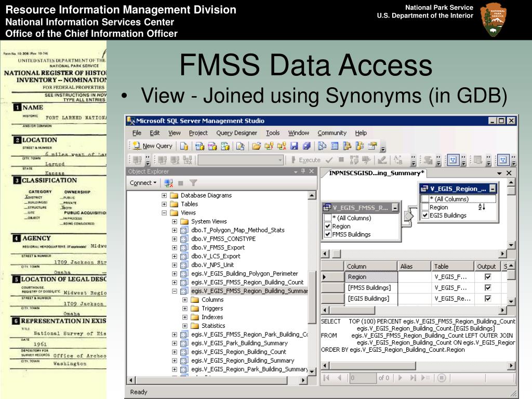Uncheck EGIS Buildings checkbox
Screen dimensions: 532x399
click(425, 215)
